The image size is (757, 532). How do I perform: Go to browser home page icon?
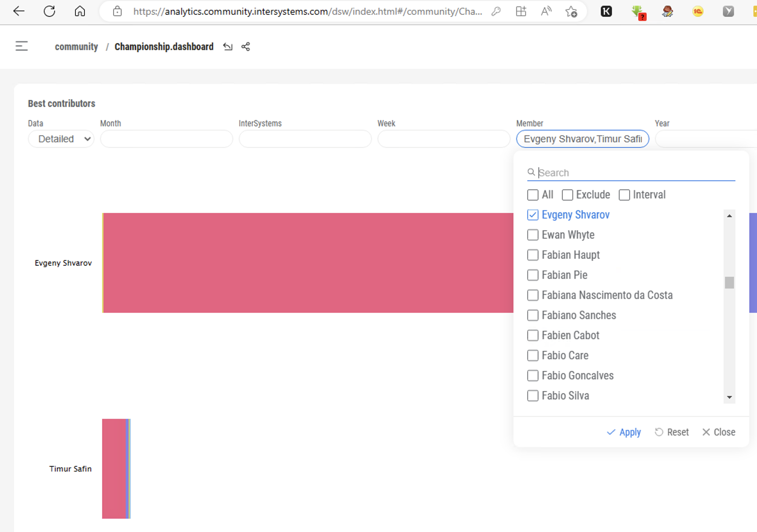[80, 11]
